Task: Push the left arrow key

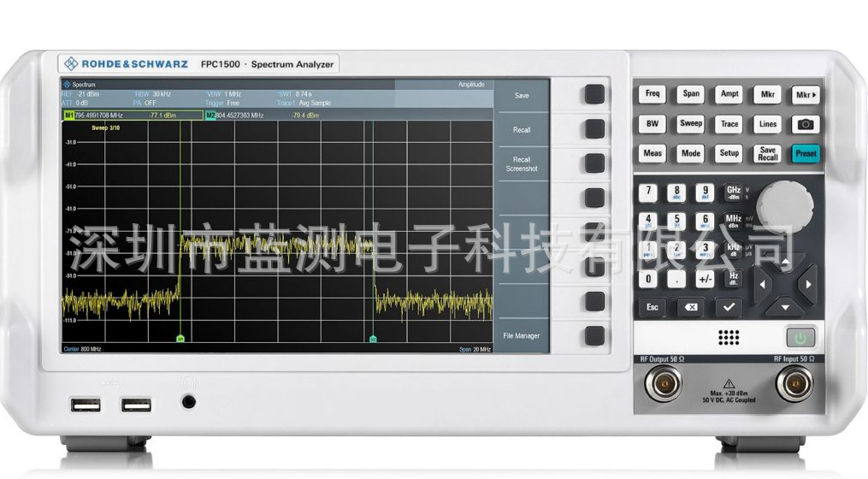Action: pyautogui.click(x=762, y=284)
